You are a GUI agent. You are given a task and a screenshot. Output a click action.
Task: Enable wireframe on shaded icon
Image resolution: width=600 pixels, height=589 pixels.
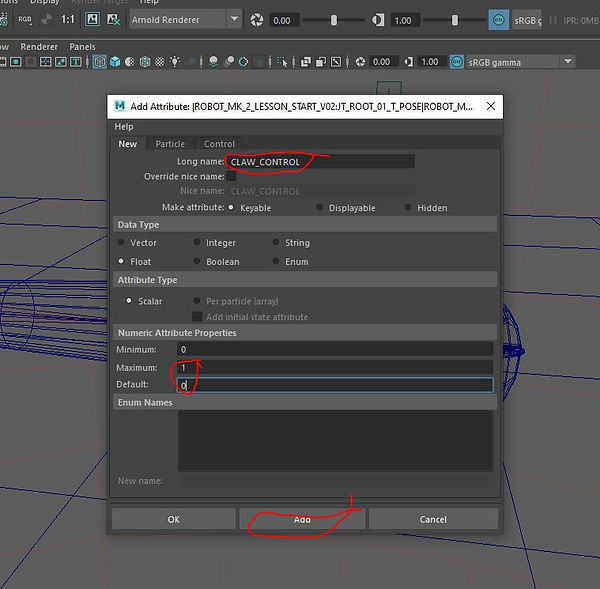point(145,62)
